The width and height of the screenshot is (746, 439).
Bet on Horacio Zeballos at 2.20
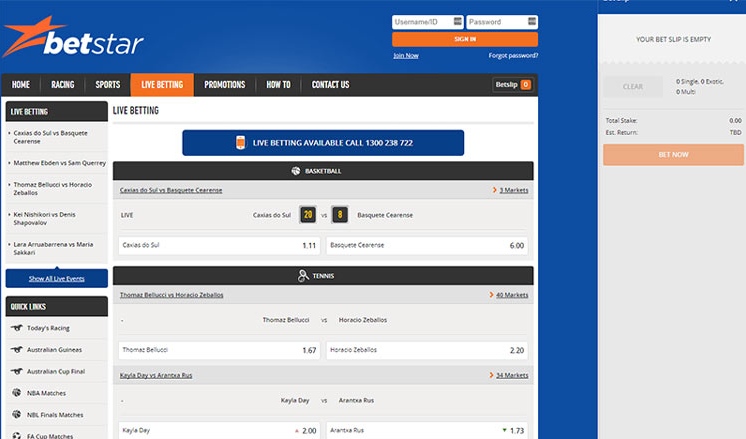coord(427,350)
